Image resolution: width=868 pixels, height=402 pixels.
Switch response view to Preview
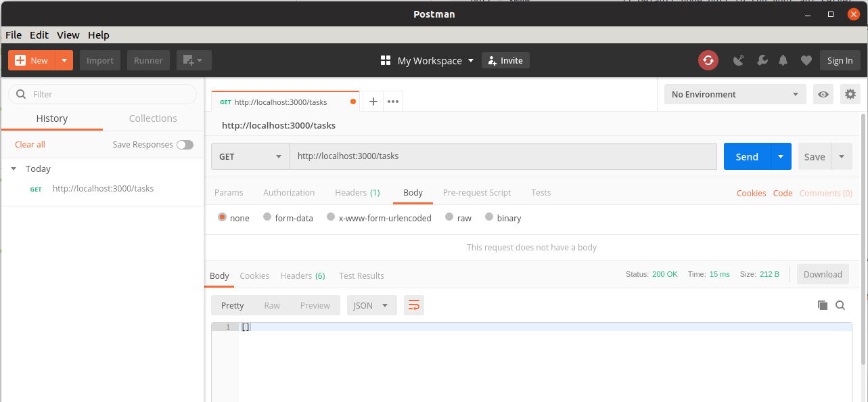[x=315, y=305]
